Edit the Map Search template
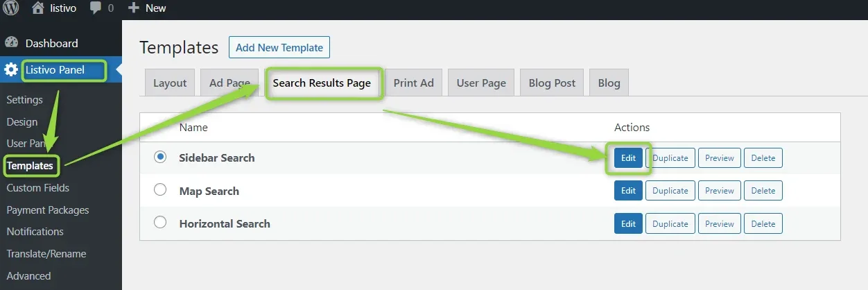The image size is (868, 290). pyautogui.click(x=628, y=191)
